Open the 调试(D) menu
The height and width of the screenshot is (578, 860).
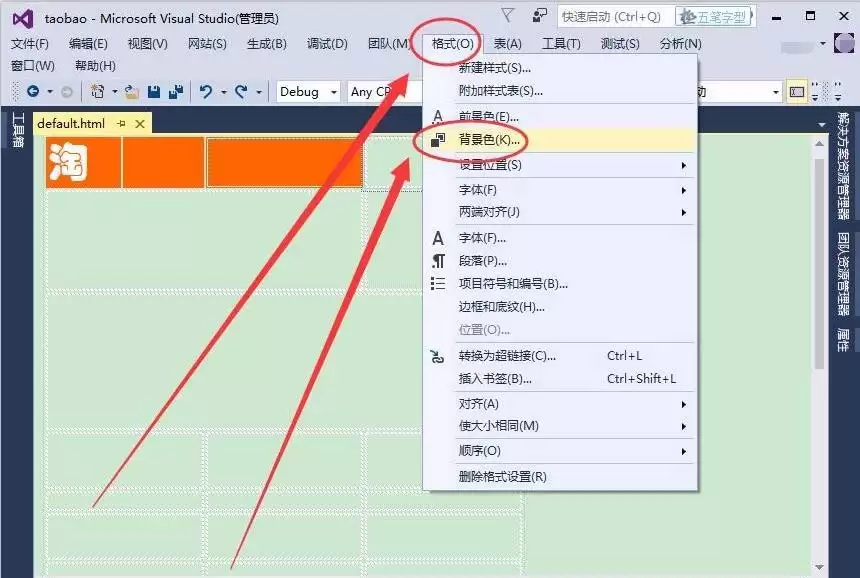point(327,44)
